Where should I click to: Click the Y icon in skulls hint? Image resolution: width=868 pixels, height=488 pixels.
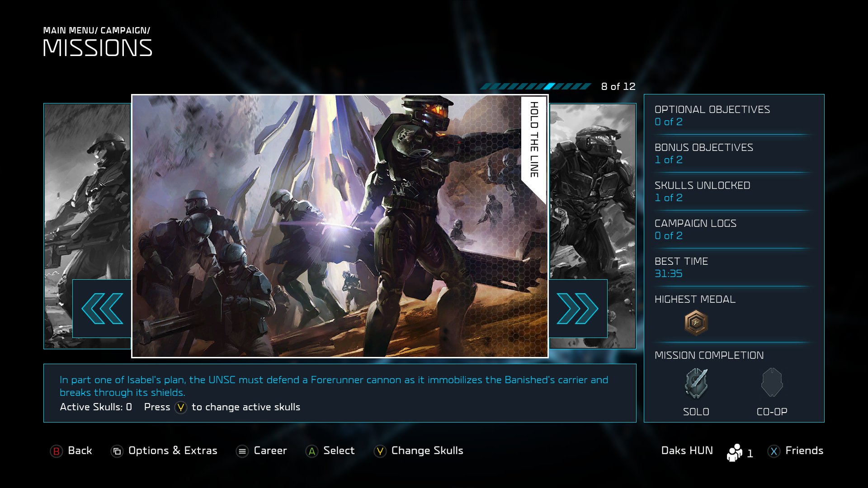pyautogui.click(x=181, y=408)
